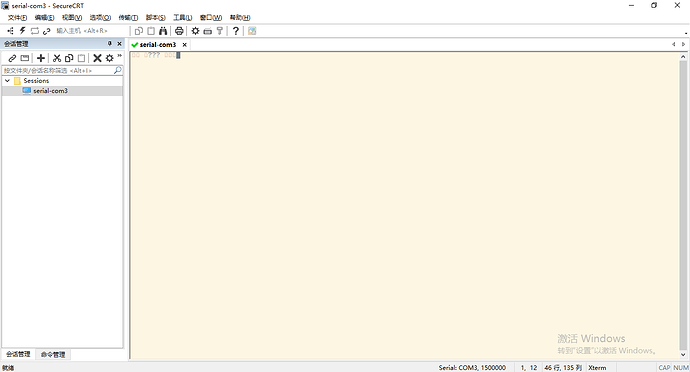The width and height of the screenshot is (690, 372).
Task: Click the Paste icon in main toolbar
Action: click(x=151, y=31)
